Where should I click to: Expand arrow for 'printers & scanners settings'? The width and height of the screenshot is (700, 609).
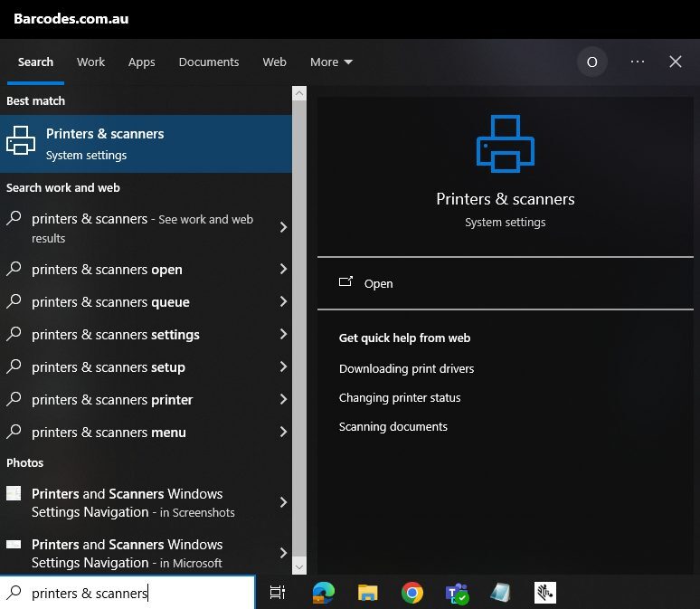[x=283, y=334]
